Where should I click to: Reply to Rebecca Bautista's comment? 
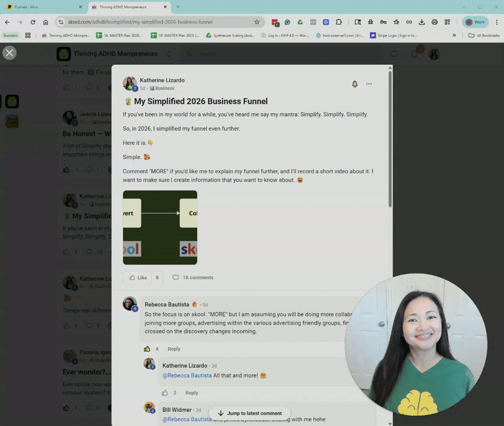click(174, 349)
